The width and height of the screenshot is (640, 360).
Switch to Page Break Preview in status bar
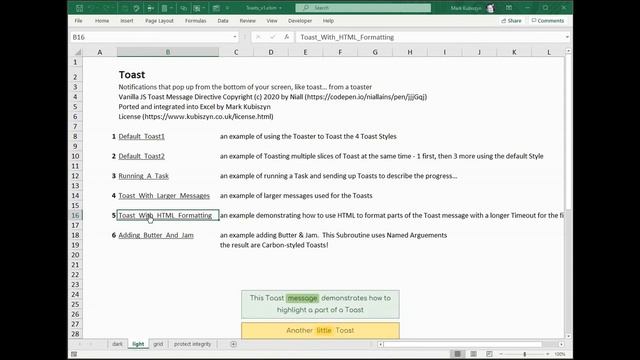pos(489,354)
